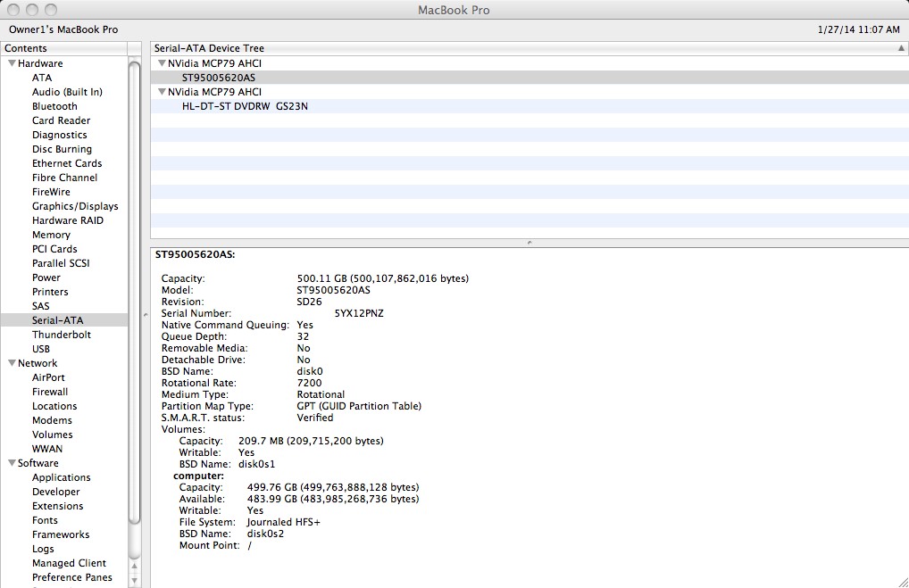Viewport: 909px width, 588px height.
Task: Select Hardware RAID entry
Action: click(67, 220)
